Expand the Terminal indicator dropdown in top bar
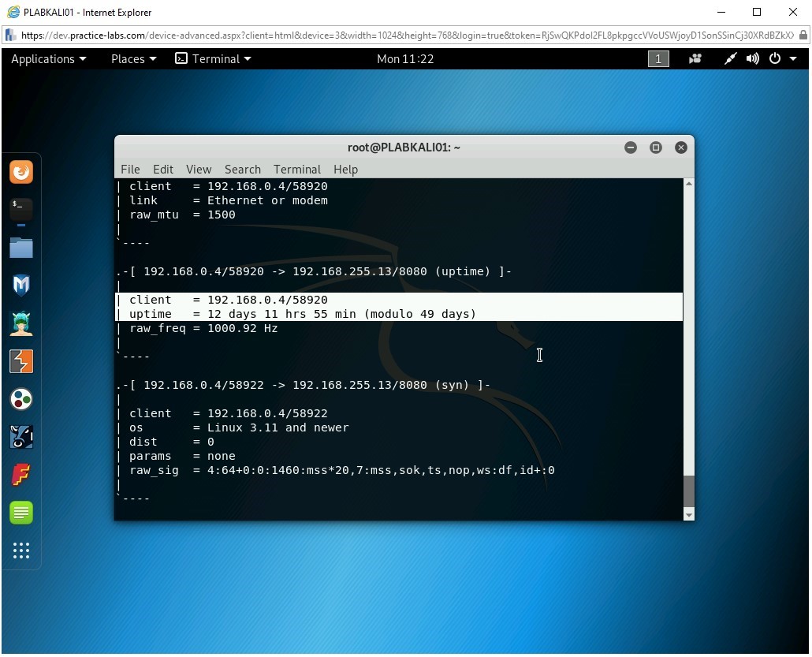 coord(213,58)
